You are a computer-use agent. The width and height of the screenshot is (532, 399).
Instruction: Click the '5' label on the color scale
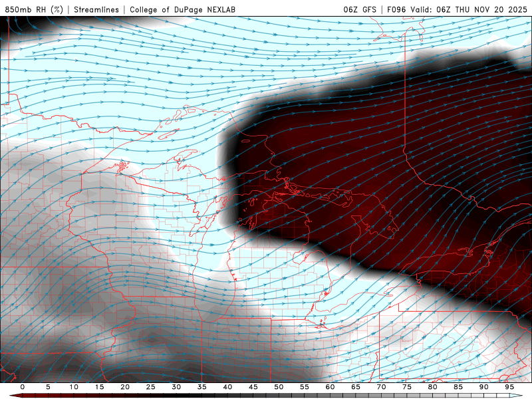pyautogui.click(x=48, y=387)
